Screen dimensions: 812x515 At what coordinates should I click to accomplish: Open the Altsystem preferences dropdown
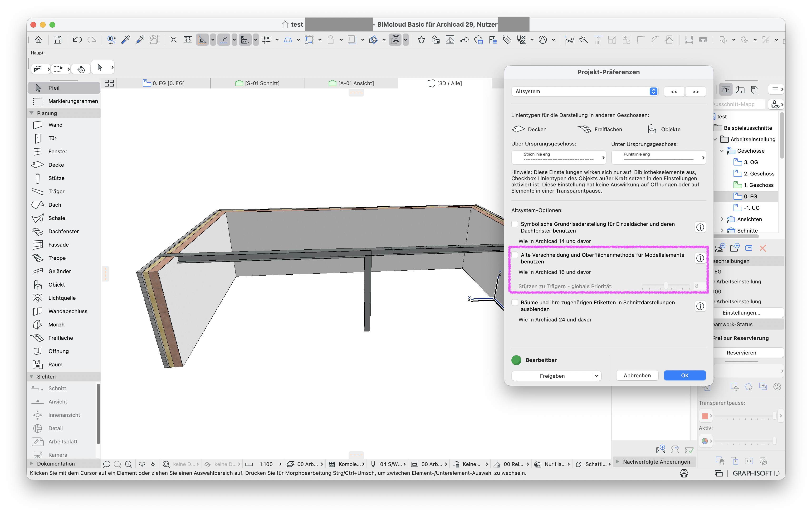tap(585, 91)
